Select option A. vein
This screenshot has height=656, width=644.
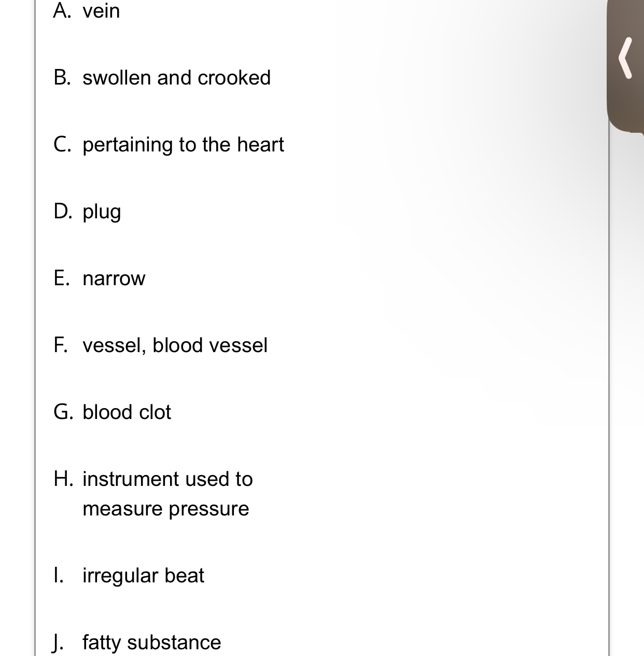pyautogui.click(x=87, y=11)
